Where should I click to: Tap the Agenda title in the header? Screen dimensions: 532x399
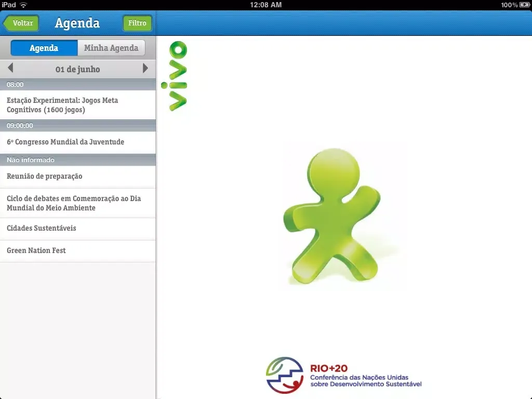pyautogui.click(x=77, y=23)
